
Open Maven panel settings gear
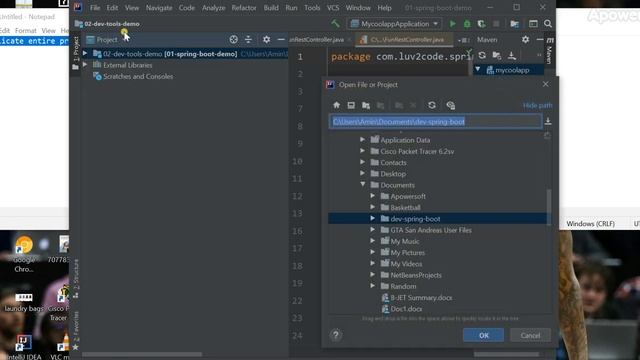point(525,40)
